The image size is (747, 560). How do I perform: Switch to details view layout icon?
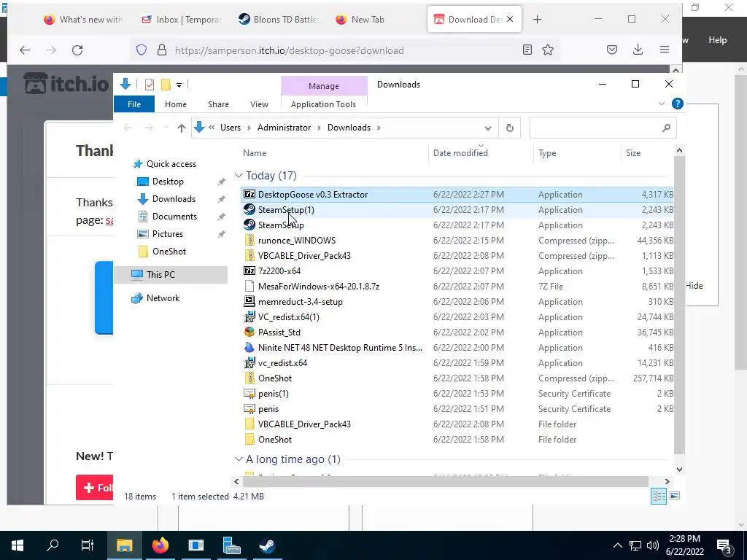pos(659,496)
